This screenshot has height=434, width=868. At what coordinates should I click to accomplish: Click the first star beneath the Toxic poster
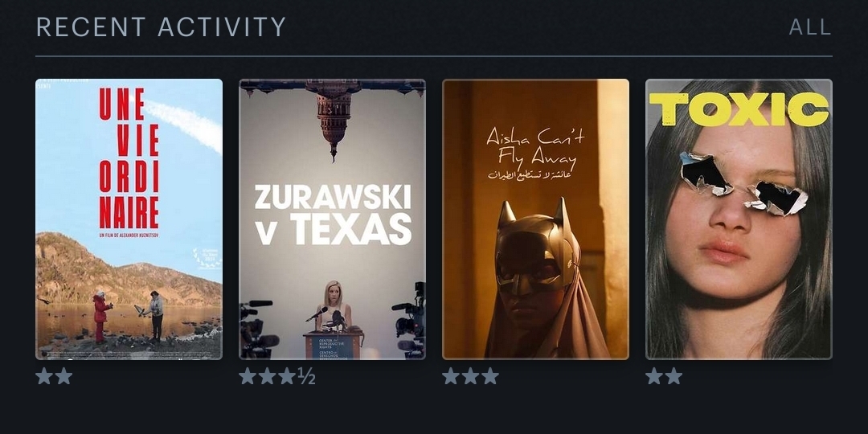coord(653,376)
